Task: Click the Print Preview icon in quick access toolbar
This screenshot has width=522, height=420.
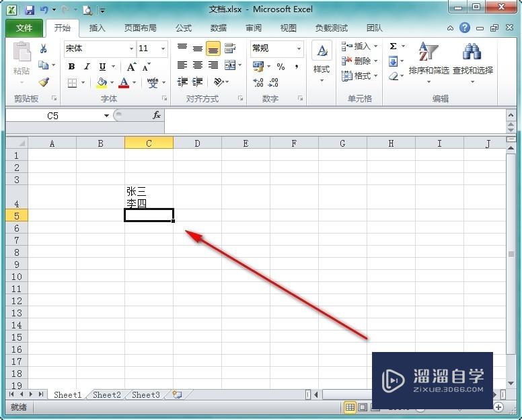Action: [x=87, y=10]
